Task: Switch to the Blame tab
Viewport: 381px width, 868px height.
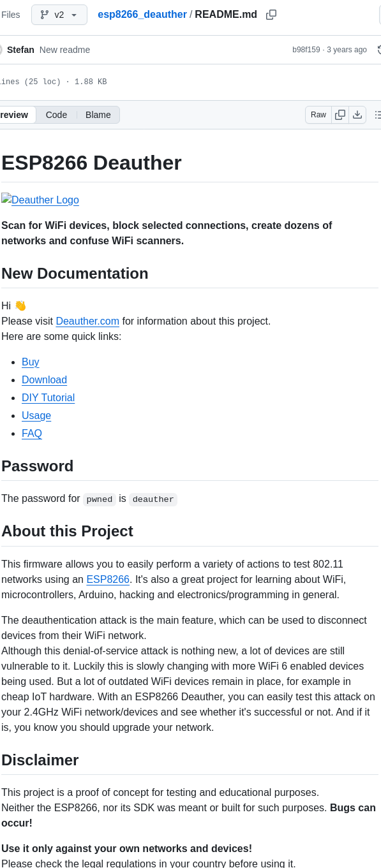Action: tap(98, 115)
